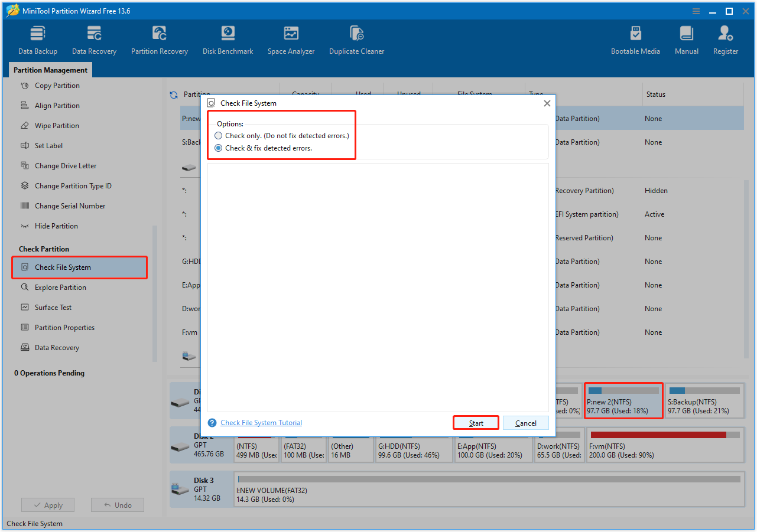Select Copy Partition in sidebar
This screenshot has width=757, height=532.
[57, 86]
